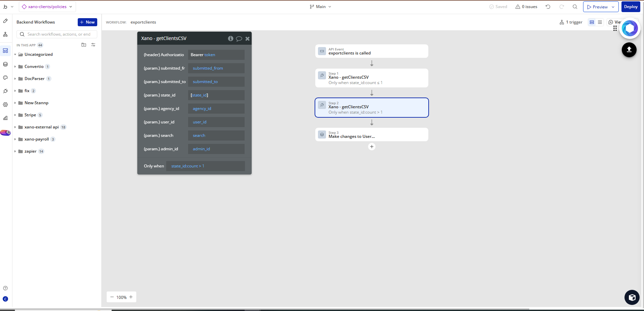644x311 pixels.
Task: Open the search magnifier in top bar
Action: click(575, 7)
